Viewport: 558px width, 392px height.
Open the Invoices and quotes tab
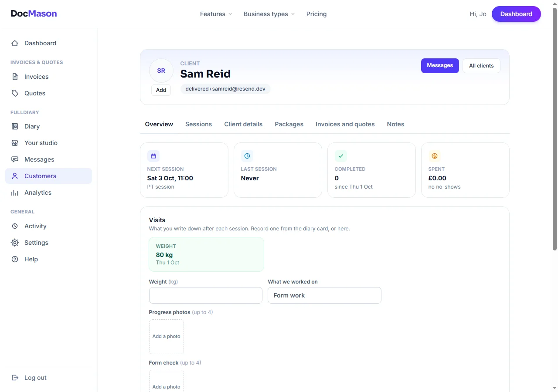click(x=345, y=124)
